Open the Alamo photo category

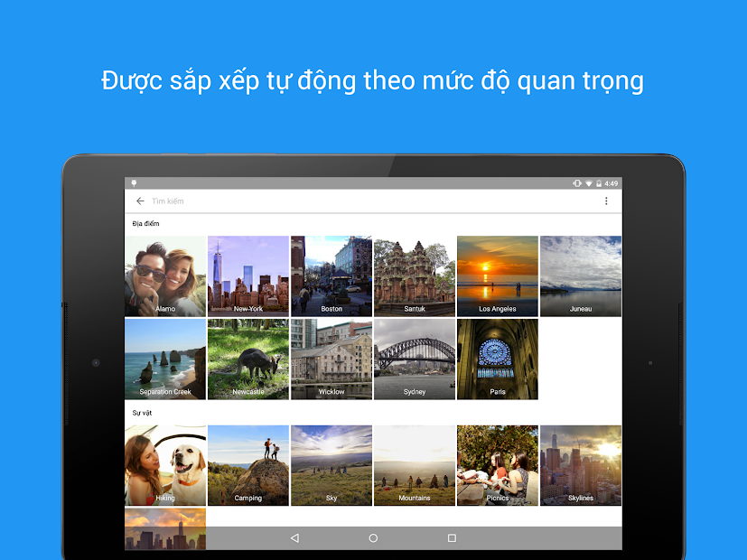tap(165, 275)
